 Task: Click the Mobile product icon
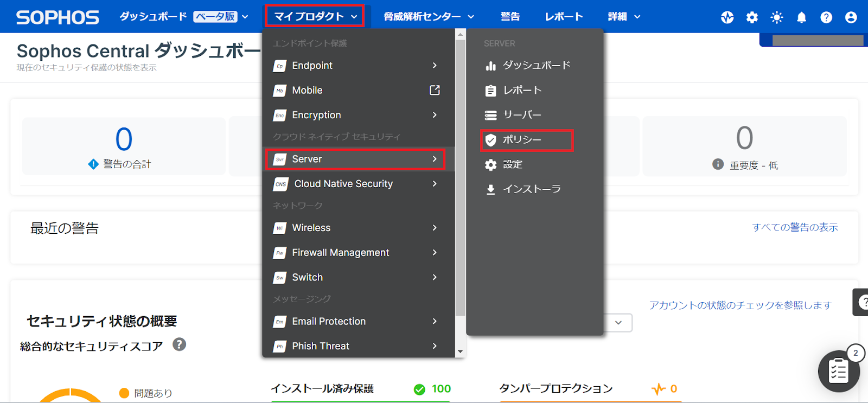280,91
